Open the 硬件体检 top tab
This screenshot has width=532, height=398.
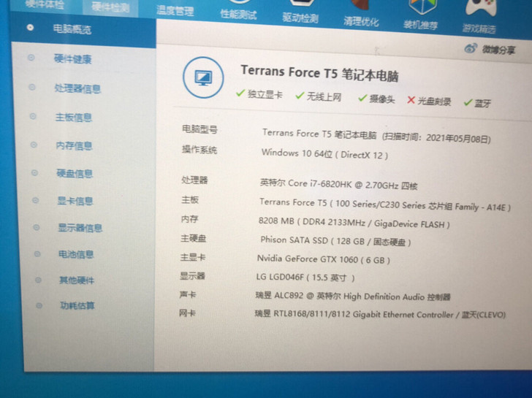(45, 4)
